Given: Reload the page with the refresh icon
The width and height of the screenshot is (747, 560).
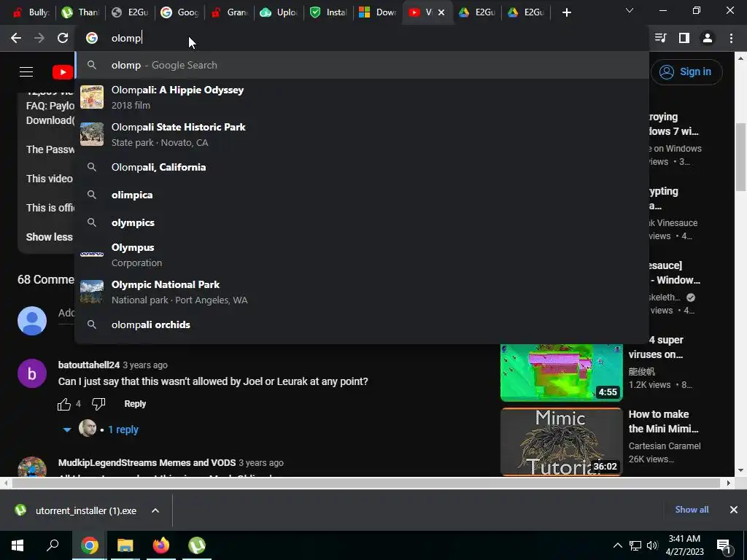Looking at the screenshot, I should click(63, 38).
